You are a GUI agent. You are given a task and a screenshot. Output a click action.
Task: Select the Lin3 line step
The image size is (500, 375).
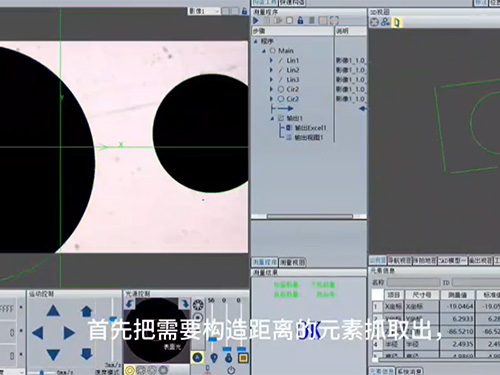point(292,80)
